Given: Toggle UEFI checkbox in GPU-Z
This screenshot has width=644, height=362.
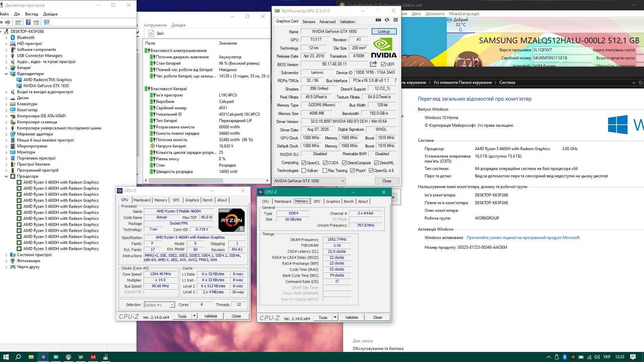Looking at the screenshot, I should pos(383,64).
